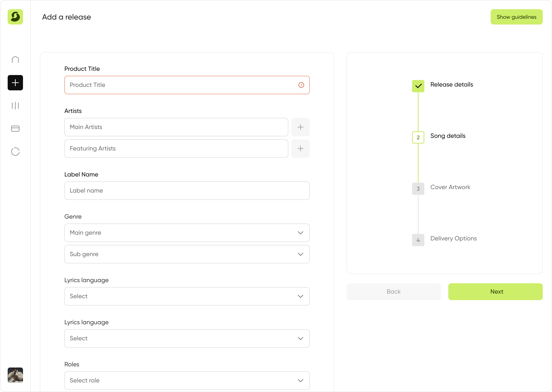
Task: Open the first Lyrics language dropdown
Action: (187, 296)
